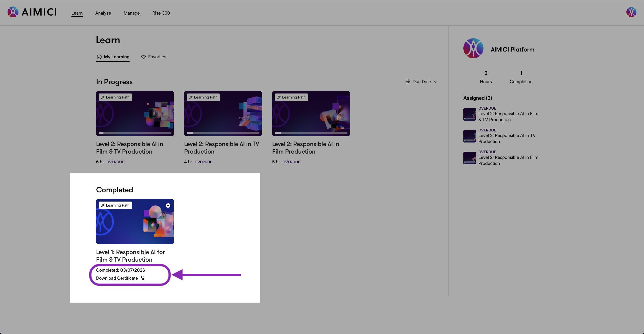The image size is (644, 334).
Task: Click progress bar on TV Production card
Action: pos(223,133)
